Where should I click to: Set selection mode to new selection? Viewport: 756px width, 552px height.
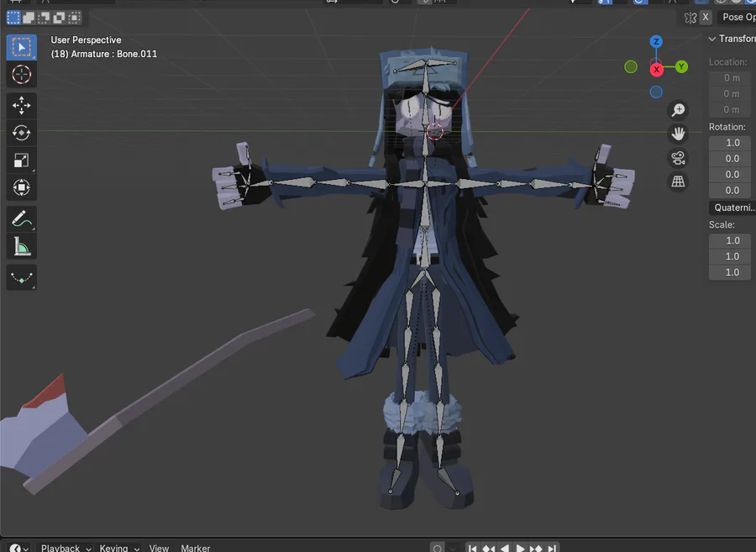13,18
